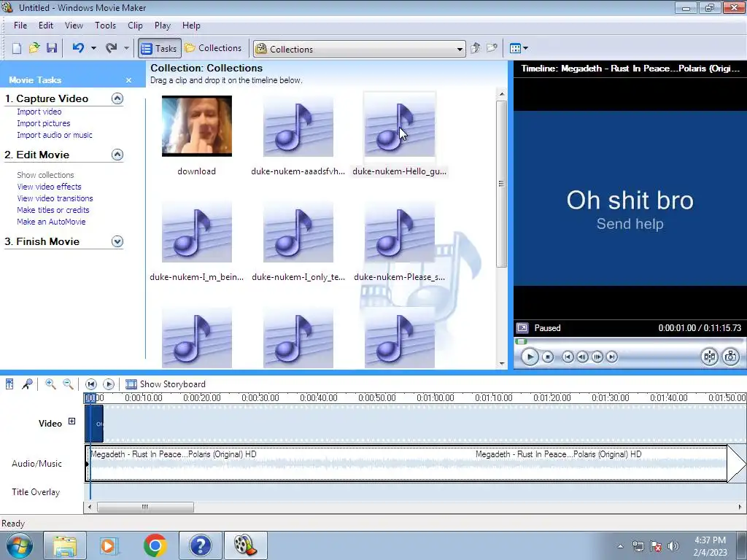Image resolution: width=747 pixels, height=560 pixels.
Task: Click Show Storyboard button
Action: tap(166, 384)
